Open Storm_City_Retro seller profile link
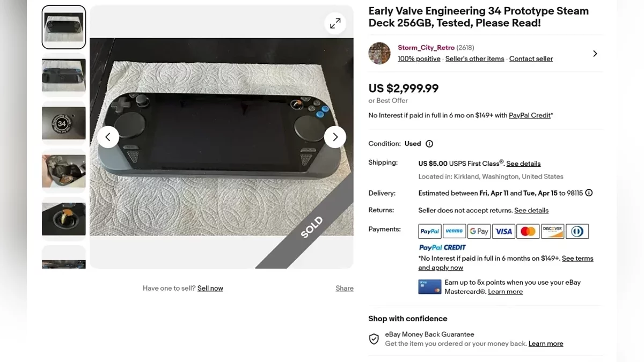This screenshot has height=362, width=644. 426,48
